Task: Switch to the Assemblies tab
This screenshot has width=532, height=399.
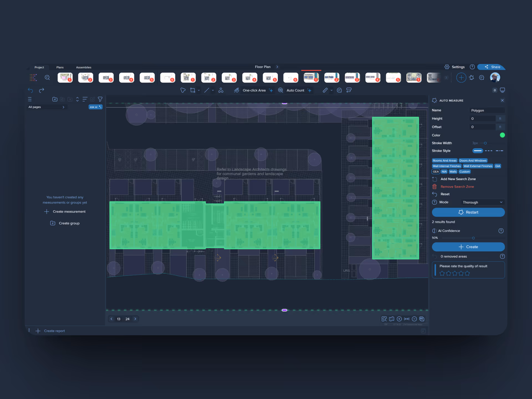Action: pyautogui.click(x=83, y=67)
